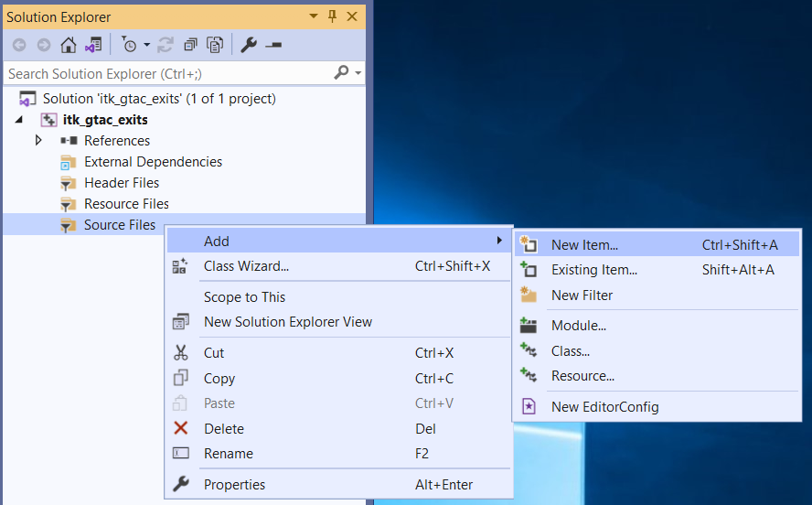Click the Collapse All toolbar icon
This screenshot has height=505, width=812.
pos(190,45)
